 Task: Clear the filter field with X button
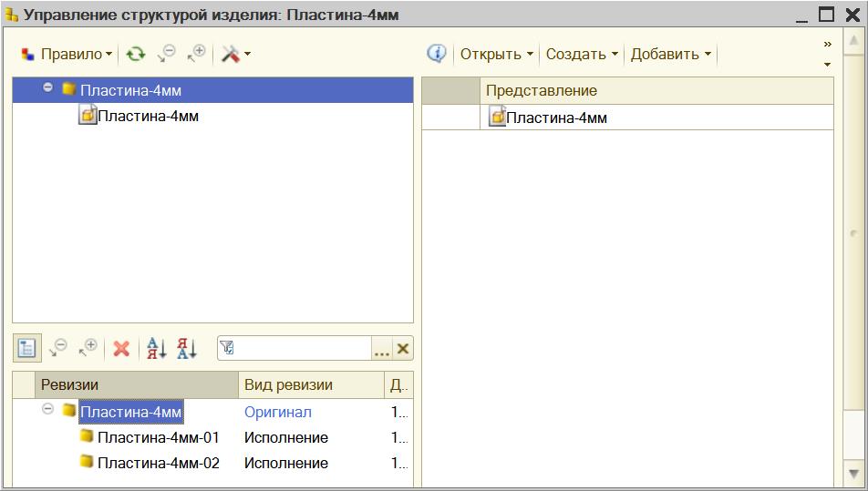[x=403, y=348]
